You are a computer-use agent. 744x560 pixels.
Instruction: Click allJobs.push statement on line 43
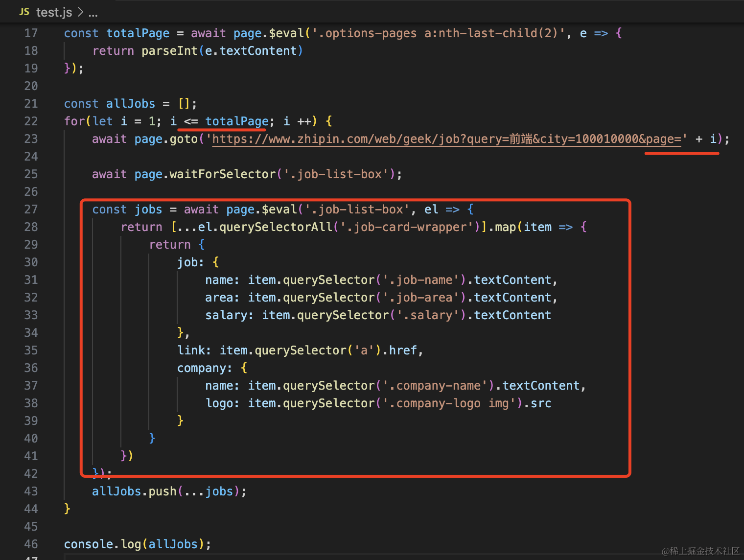135,491
